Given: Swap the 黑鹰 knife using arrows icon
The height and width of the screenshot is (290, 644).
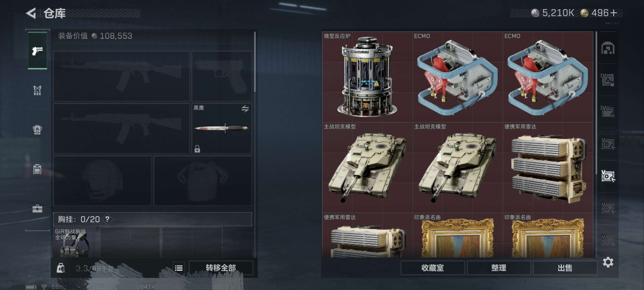Looking at the screenshot, I should (245, 109).
